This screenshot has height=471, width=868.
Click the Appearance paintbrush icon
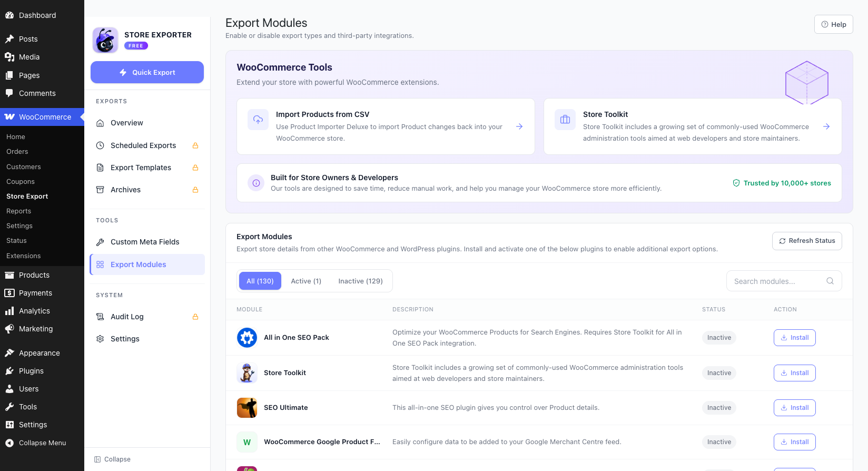coord(9,353)
